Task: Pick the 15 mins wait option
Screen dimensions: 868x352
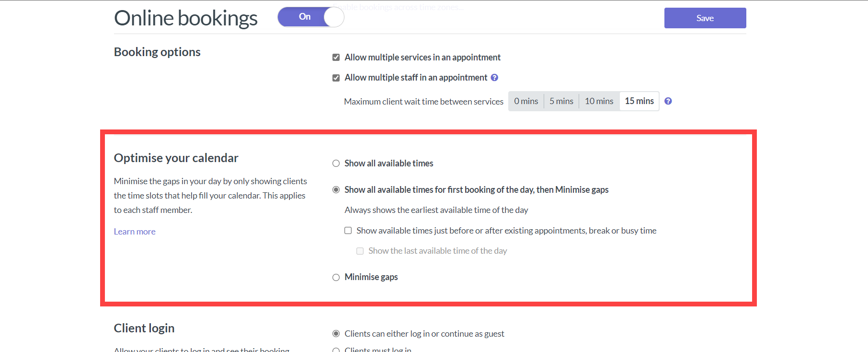Action: 640,101
